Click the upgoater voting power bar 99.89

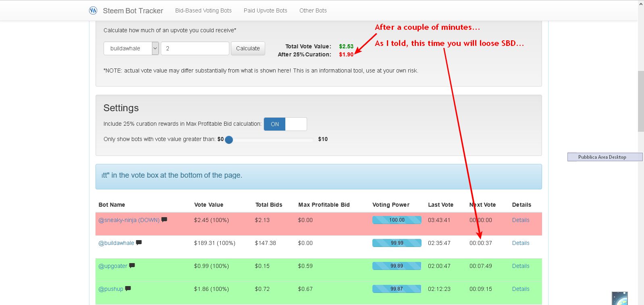[x=397, y=266]
